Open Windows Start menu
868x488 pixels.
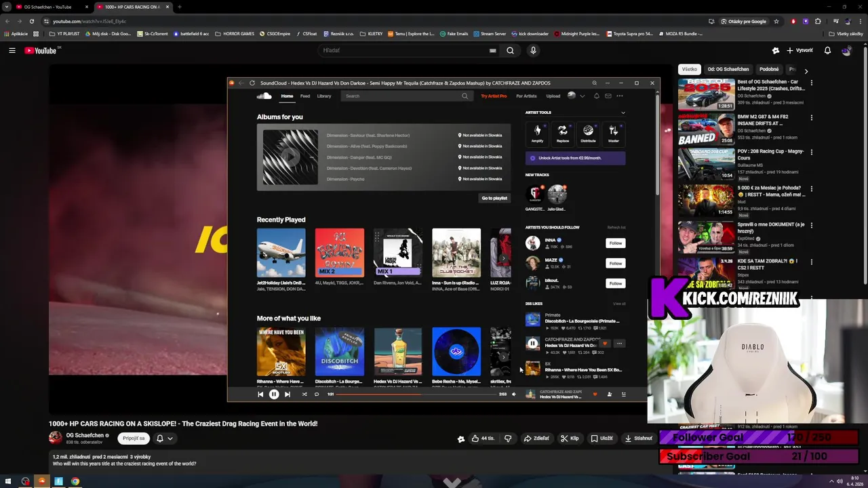pyautogui.click(x=8, y=481)
